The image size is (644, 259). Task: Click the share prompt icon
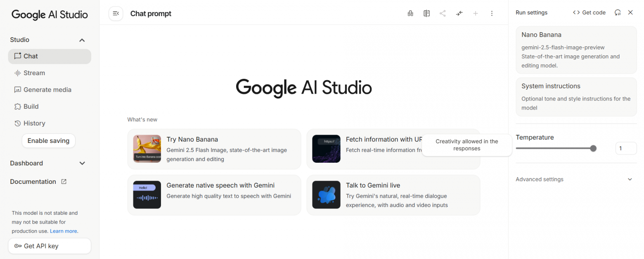coord(443,14)
